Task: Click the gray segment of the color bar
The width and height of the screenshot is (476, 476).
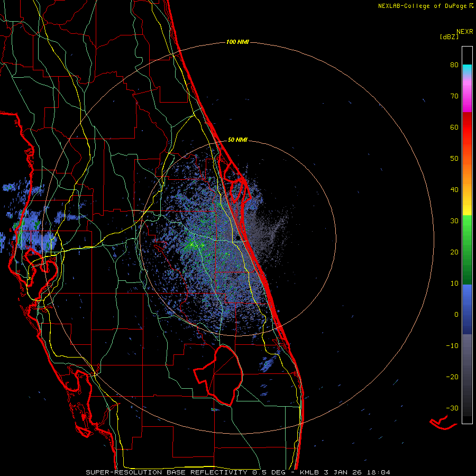Action: coord(467,375)
